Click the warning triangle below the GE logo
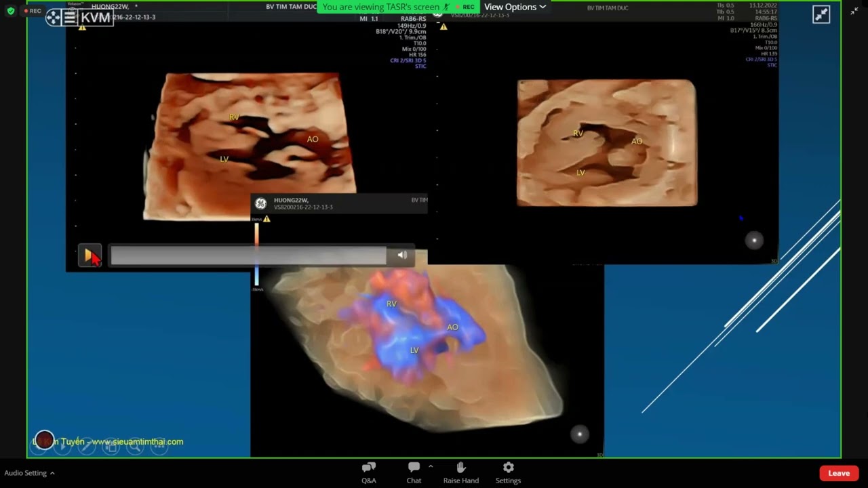The height and width of the screenshot is (488, 868). pyautogui.click(x=267, y=219)
